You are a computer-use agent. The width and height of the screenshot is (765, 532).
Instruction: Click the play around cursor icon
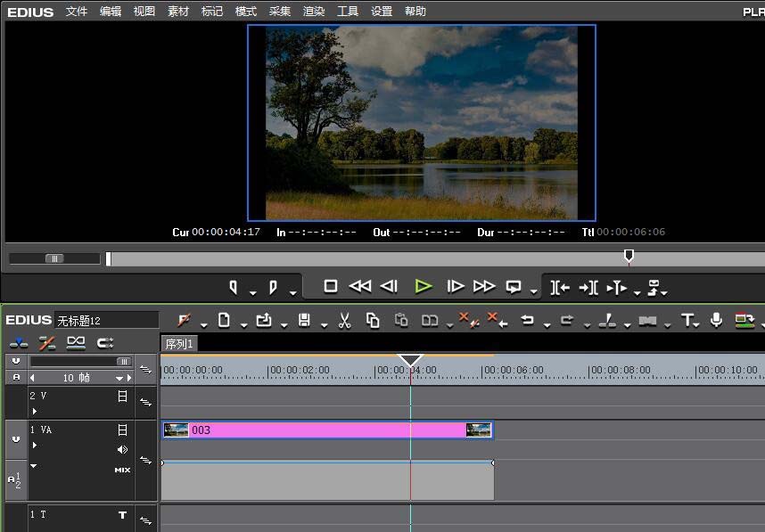(617, 288)
